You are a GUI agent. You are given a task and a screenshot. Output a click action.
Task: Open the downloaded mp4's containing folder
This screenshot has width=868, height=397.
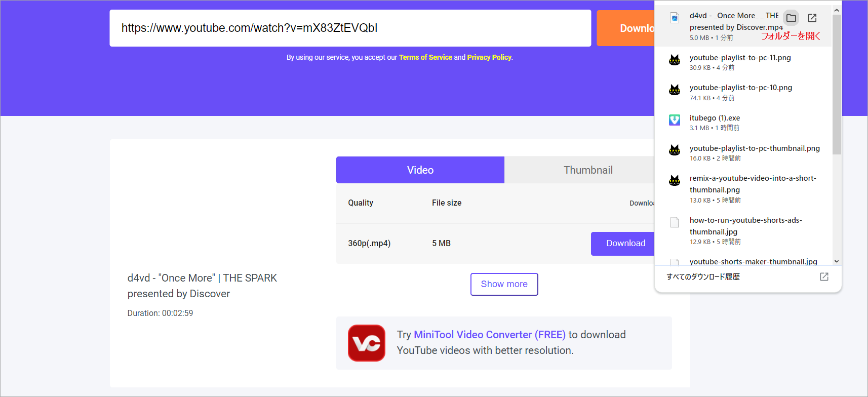pyautogui.click(x=791, y=18)
